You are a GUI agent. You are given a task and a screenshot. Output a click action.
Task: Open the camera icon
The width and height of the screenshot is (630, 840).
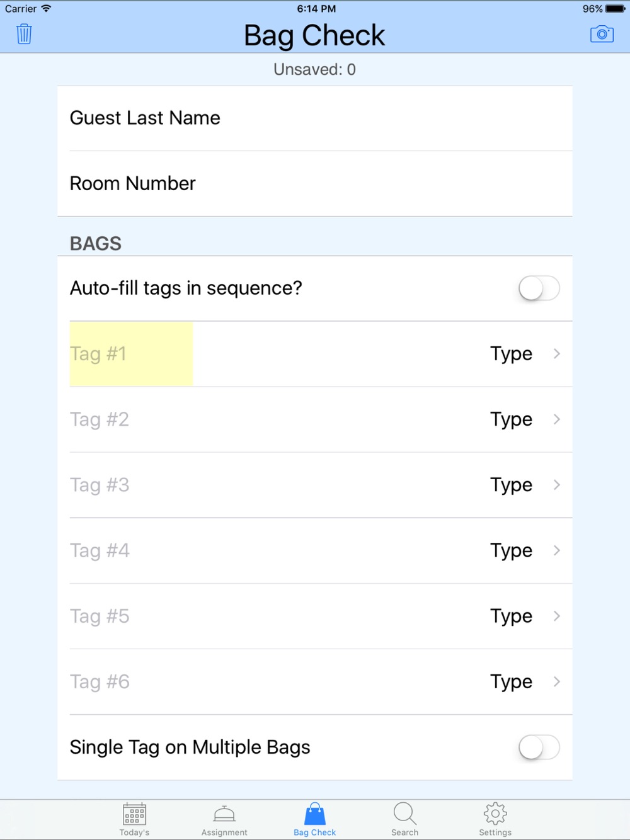(602, 34)
